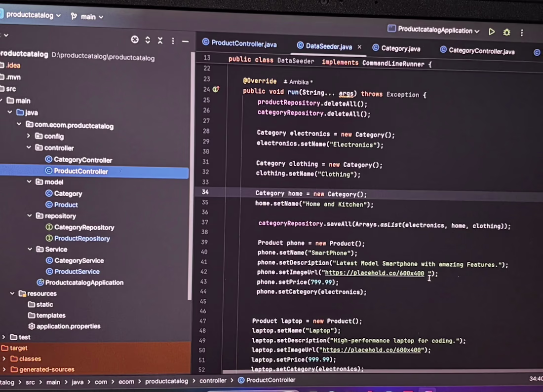Expand all project tree nodes icon

148,40
